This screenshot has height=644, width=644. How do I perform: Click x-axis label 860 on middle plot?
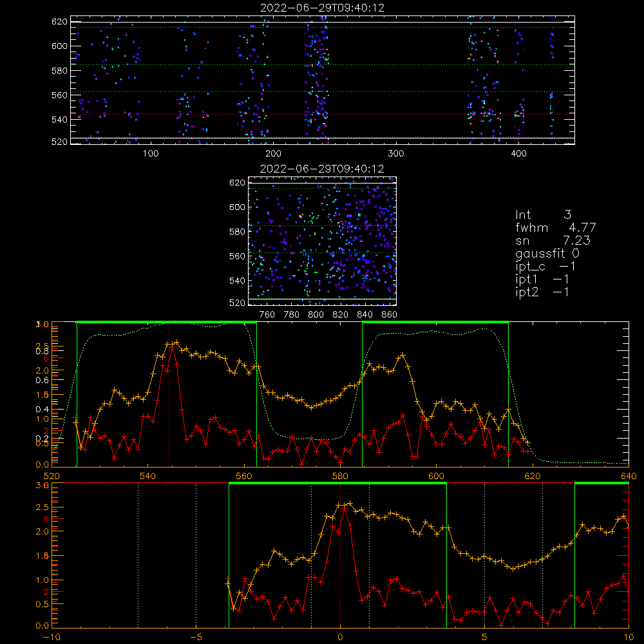click(390, 315)
